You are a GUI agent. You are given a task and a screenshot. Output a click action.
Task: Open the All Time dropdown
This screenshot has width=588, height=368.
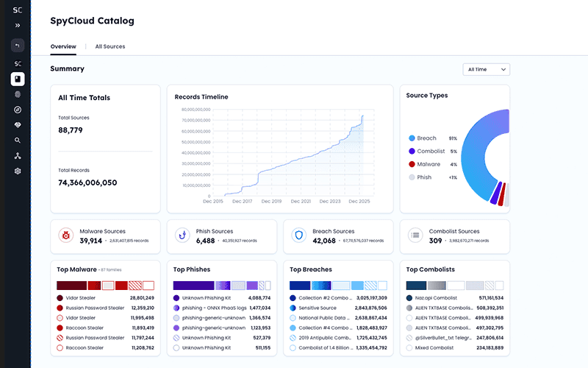click(487, 69)
